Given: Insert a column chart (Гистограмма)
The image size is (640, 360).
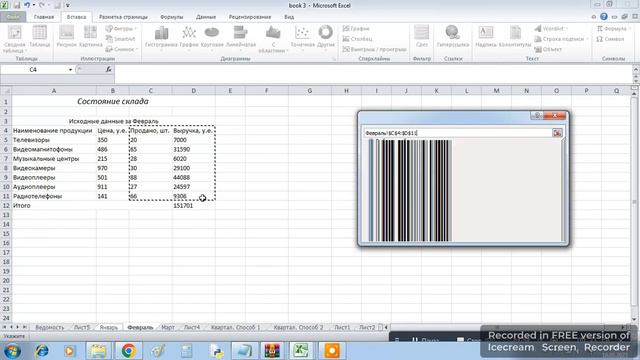Looking at the screenshot, I should coord(161,37).
